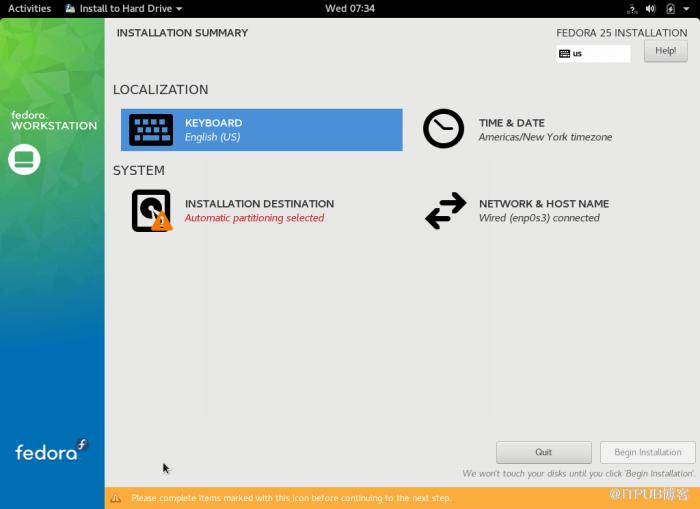Viewport: 700px width, 509px height.
Task: Select Americas/New York timezone text
Action: (x=545, y=137)
